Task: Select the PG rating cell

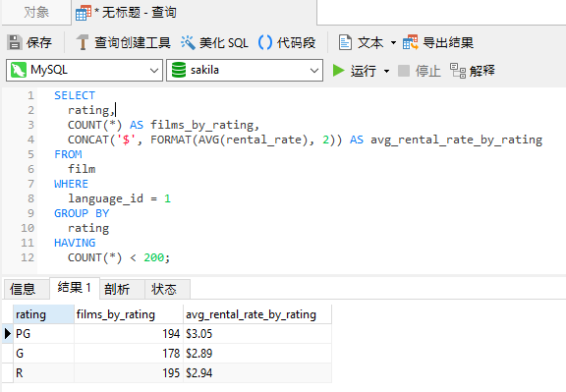Action: 43,334
